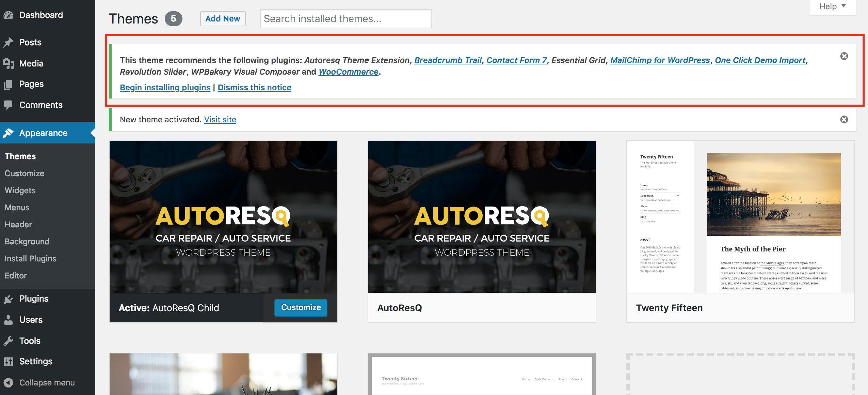Click Begin installing plugins link

click(x=165, y=88)
